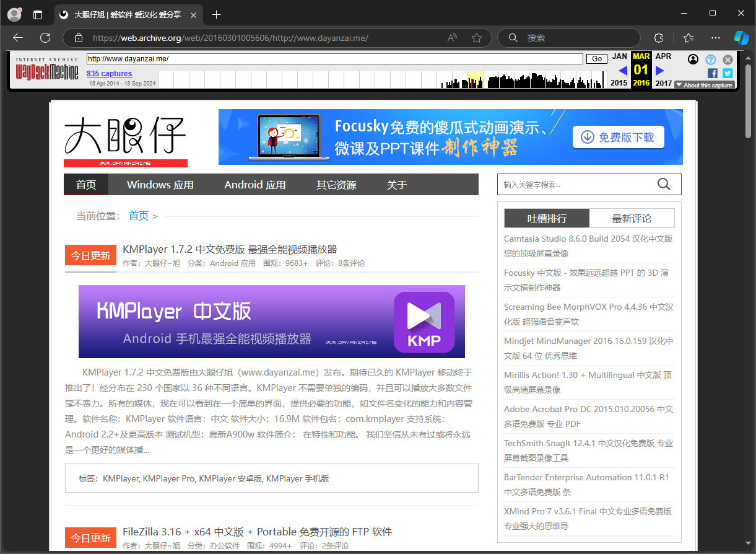Open Android 应用 category link under KMPlayer
This screenshot has height=554, width=756.
click(x=233, y=263)
